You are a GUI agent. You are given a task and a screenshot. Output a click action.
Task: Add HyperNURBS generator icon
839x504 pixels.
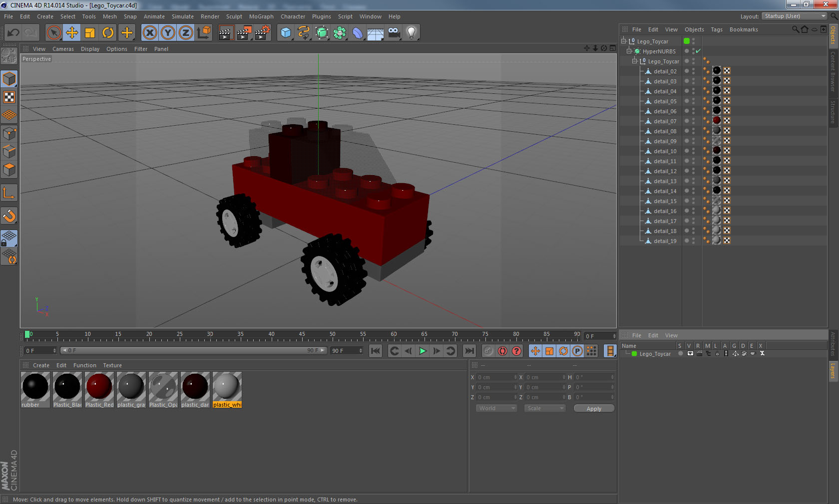[322, 33]
